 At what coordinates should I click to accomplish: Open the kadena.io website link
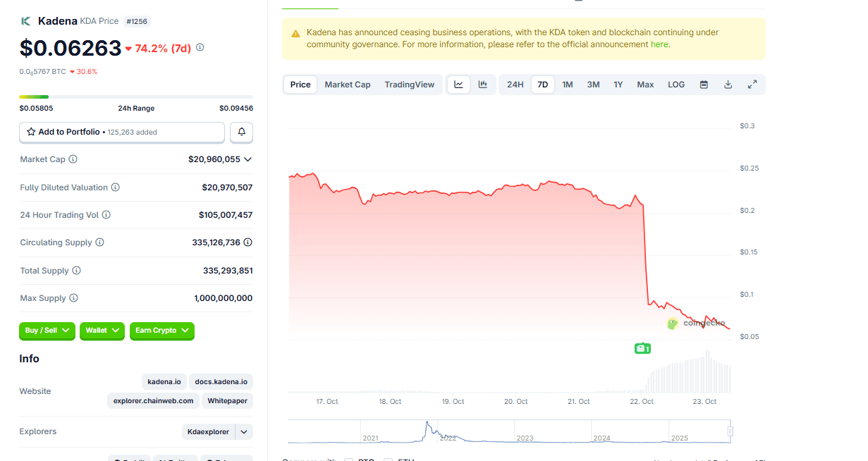click(x=164, y=382)
